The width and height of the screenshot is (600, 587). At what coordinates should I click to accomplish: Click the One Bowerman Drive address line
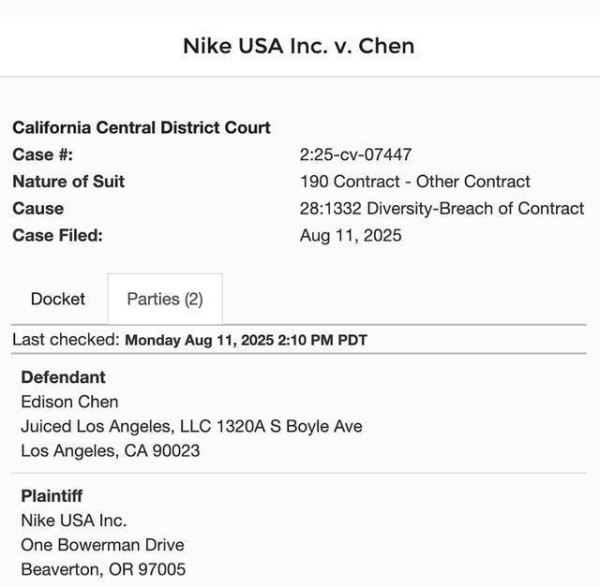(x=102, y=545)
